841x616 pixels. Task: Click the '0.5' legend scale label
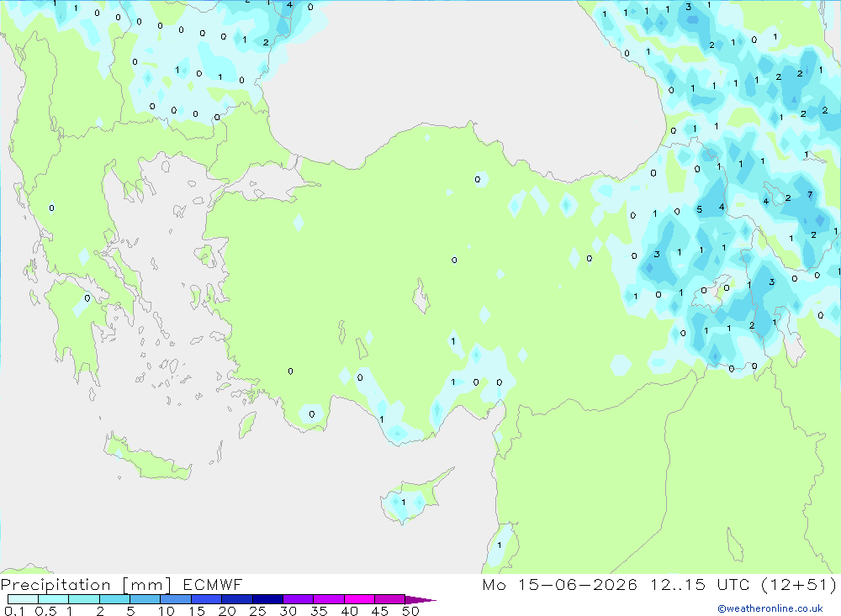(45, 611)
